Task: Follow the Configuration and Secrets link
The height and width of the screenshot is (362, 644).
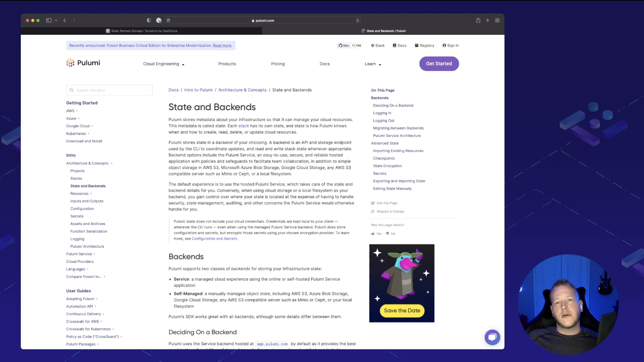Action: (214, 239)
